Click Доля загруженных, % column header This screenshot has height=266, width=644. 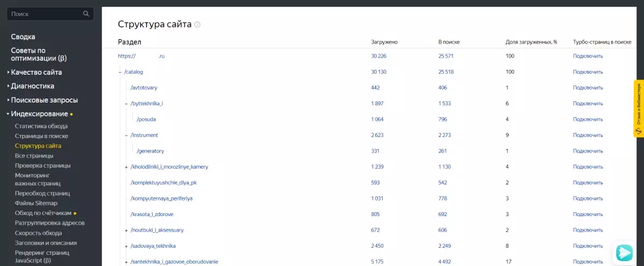pos(531,42)
